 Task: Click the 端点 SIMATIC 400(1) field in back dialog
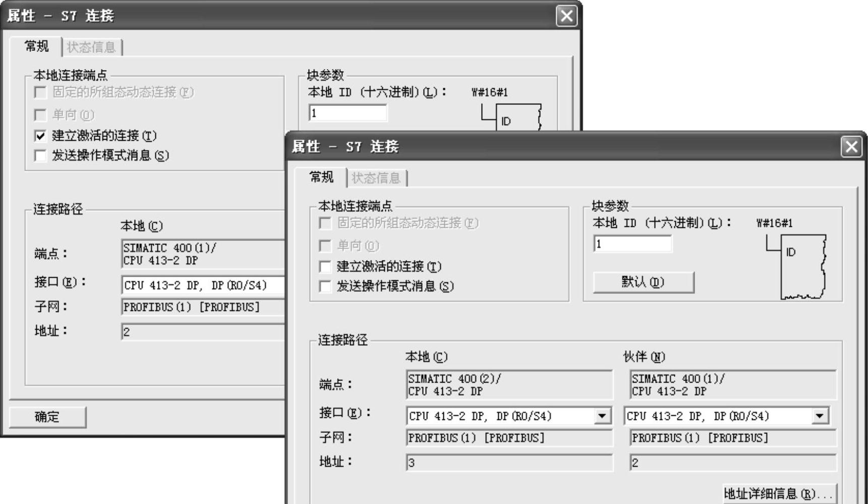coord(203,254)
